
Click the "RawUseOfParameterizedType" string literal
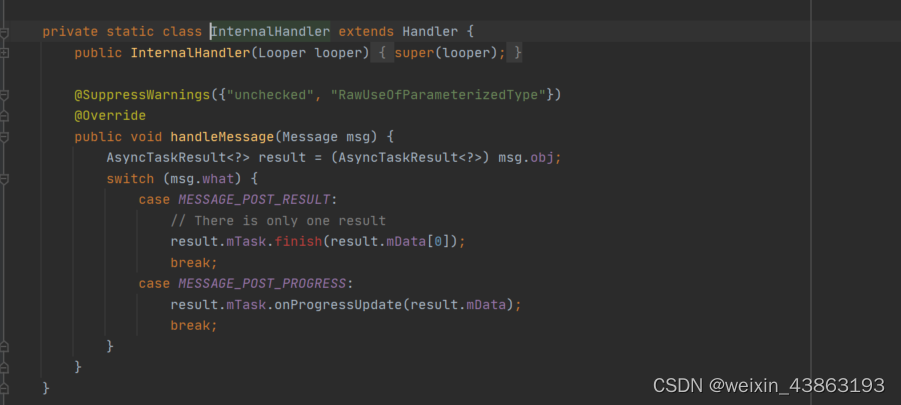[x=438, y=95]
